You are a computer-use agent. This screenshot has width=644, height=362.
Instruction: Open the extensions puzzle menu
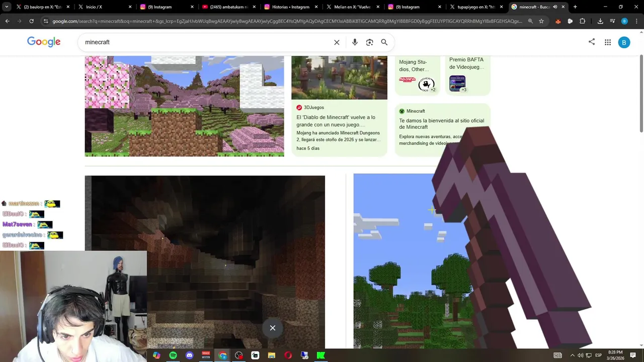pyautogui.click(x=582, y=21)
